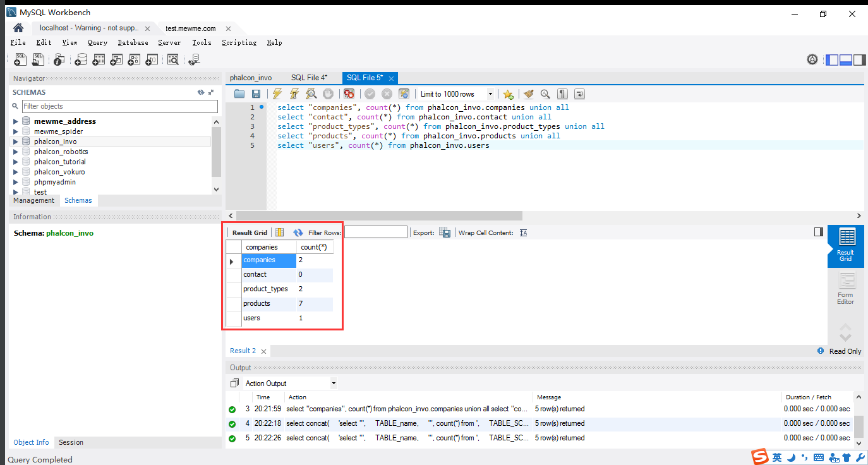Close the Result 2 tab
Viewport: 868px width, 465px height.
pyautogui.click(x=263, y=351)
